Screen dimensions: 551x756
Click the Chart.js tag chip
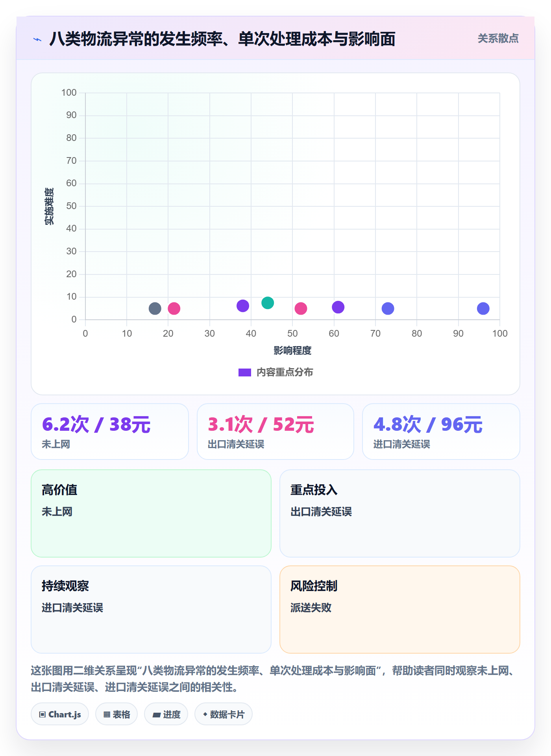click(60, 714)
